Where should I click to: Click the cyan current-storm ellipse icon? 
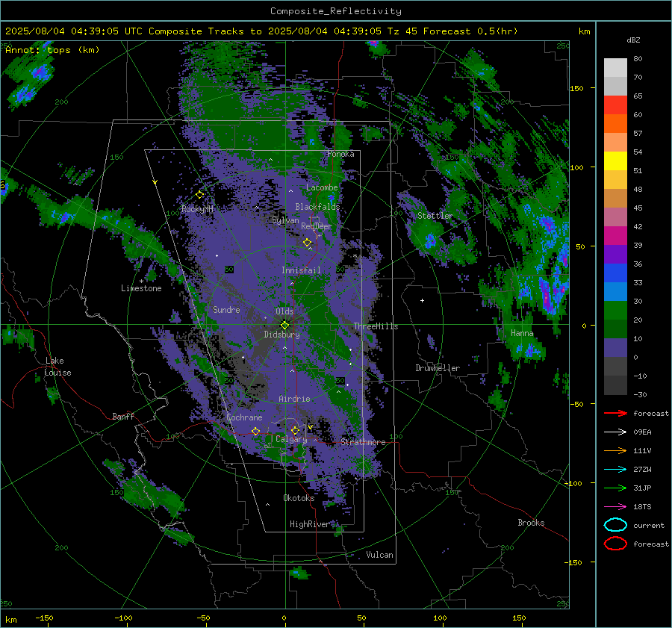click(615, 525)
